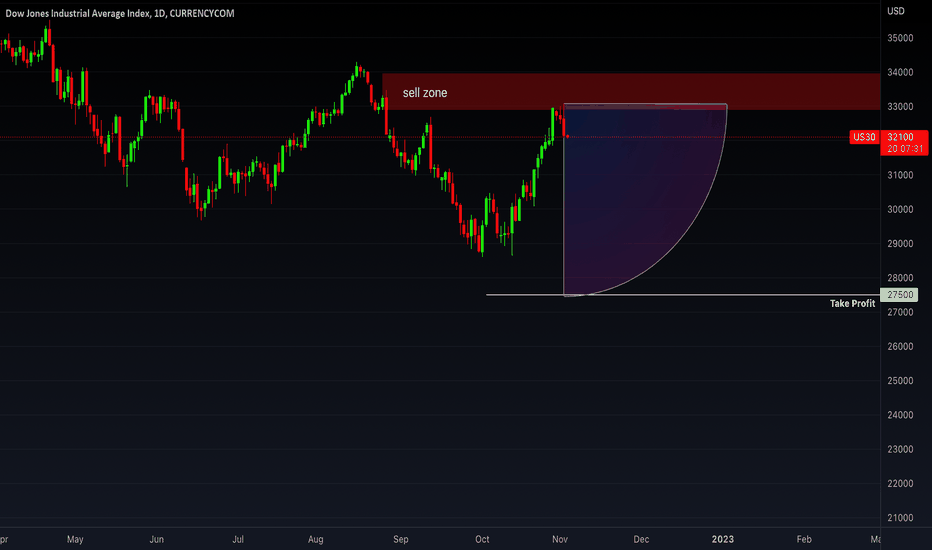The image size is (932, 550).
Task: Click the countdown timer 20 07:31
Action: click(x=905, y=149)
